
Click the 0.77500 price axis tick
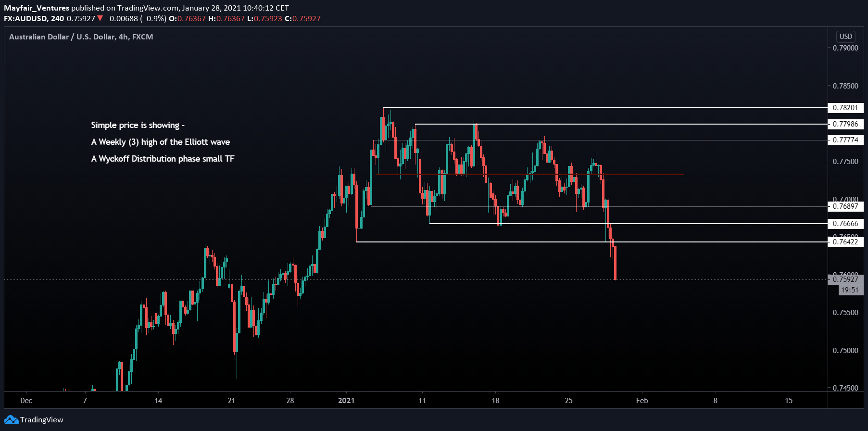845,162
